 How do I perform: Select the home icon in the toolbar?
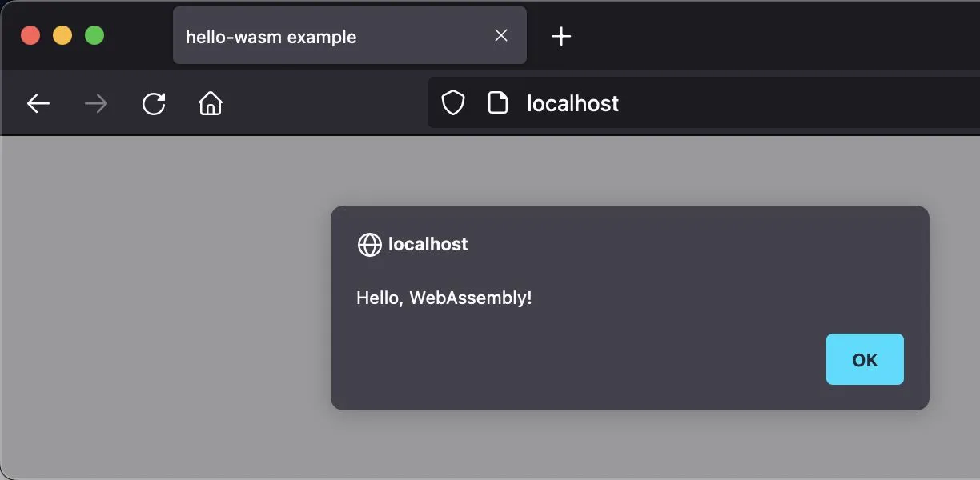tap(210, 103)
